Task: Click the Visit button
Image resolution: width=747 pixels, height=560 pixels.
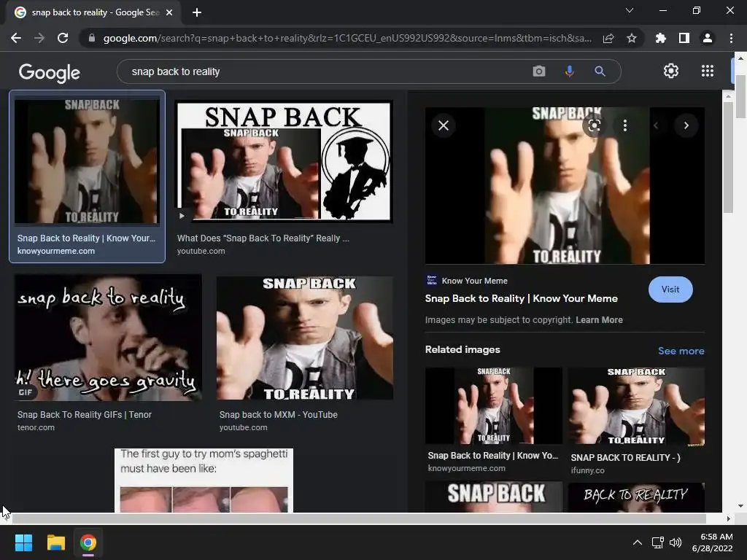Action: point(670,289)
